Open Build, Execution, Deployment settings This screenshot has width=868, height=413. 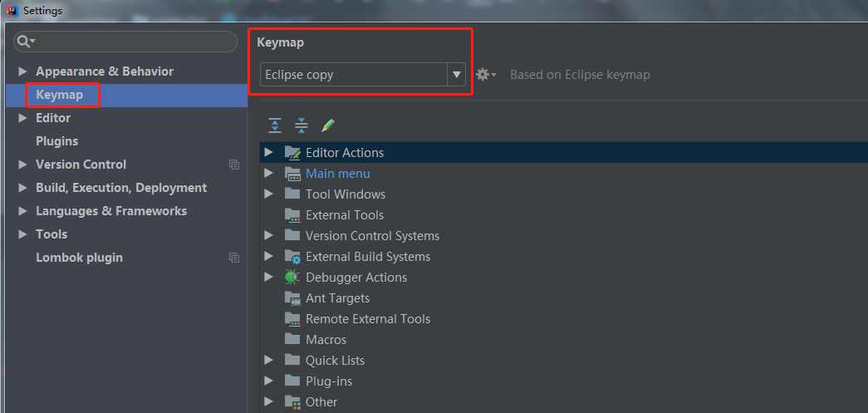click(120, 188)
